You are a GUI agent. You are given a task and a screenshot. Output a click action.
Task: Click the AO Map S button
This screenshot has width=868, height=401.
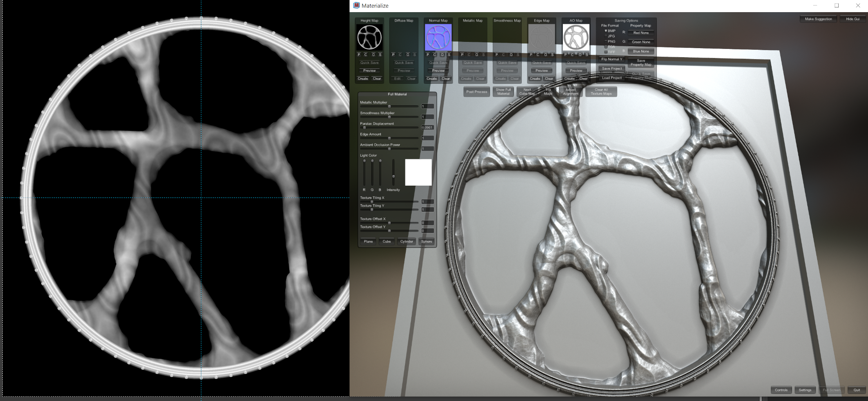[587, 55]
